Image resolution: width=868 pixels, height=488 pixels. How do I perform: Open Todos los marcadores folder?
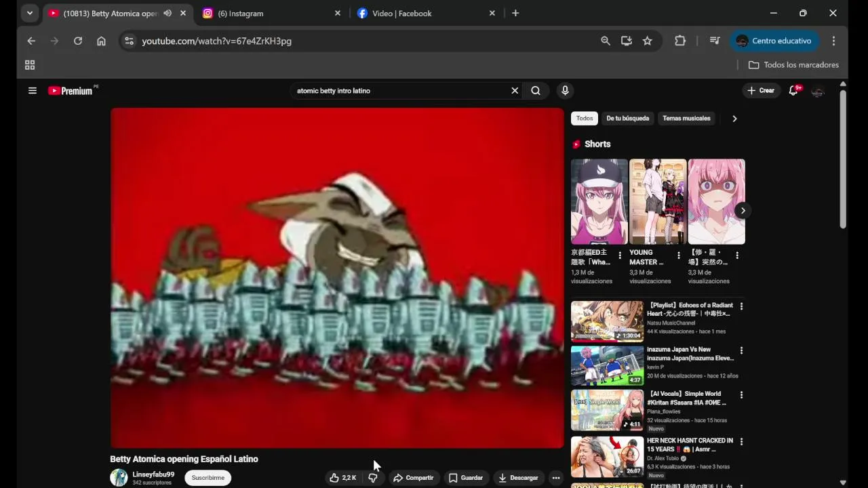tap(793, 65)
